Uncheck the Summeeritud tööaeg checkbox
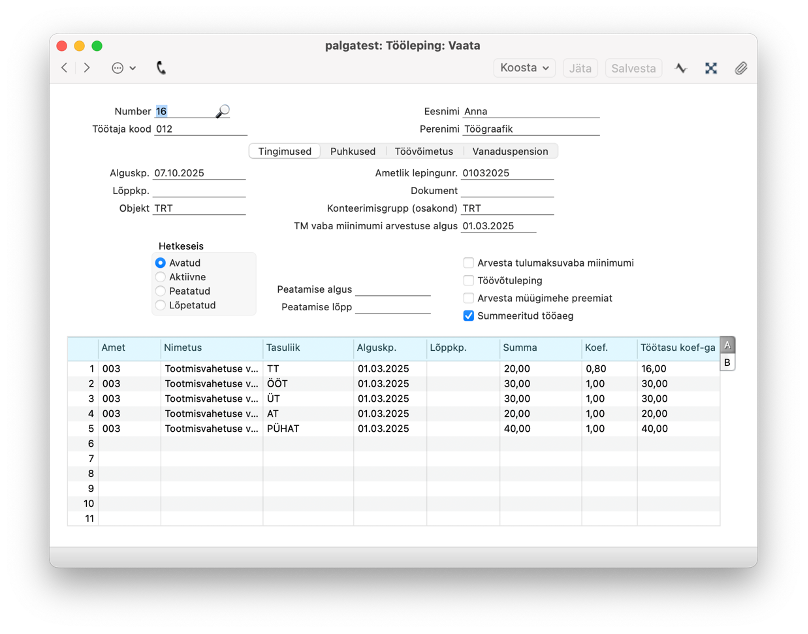 point(468,315)
